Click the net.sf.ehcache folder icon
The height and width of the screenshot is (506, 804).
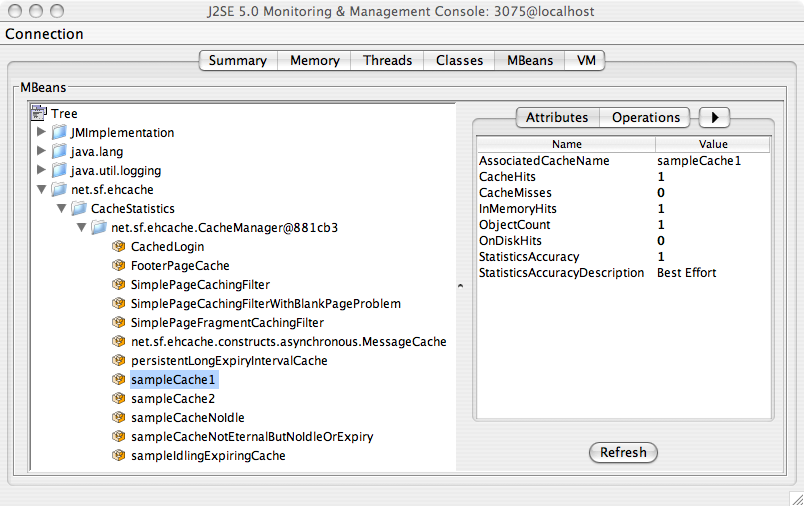[59, 189]
